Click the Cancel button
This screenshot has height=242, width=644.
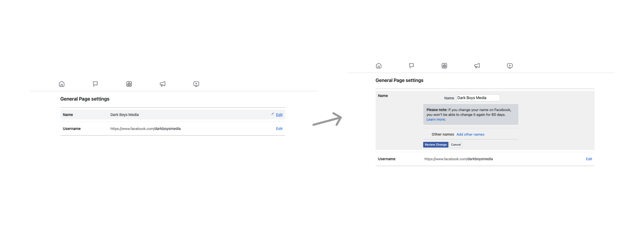coord(456,145)
